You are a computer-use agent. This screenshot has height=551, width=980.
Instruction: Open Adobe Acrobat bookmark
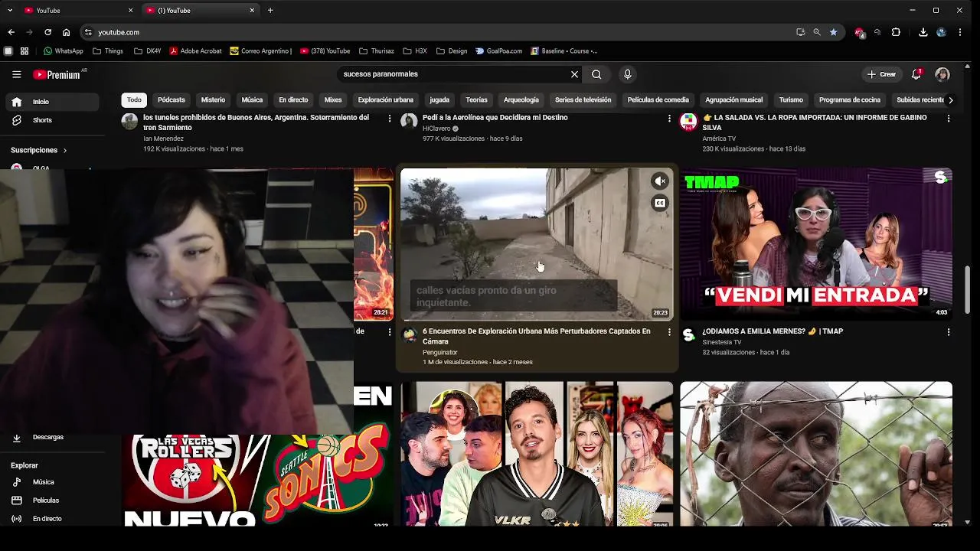coord(195,51)
